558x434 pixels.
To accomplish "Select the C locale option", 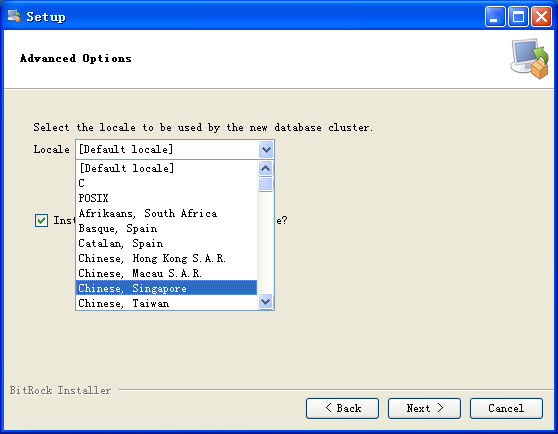I will coord(166,183).
